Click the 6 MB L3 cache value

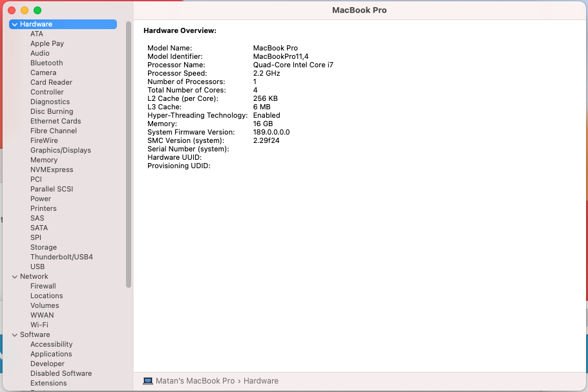262,107
